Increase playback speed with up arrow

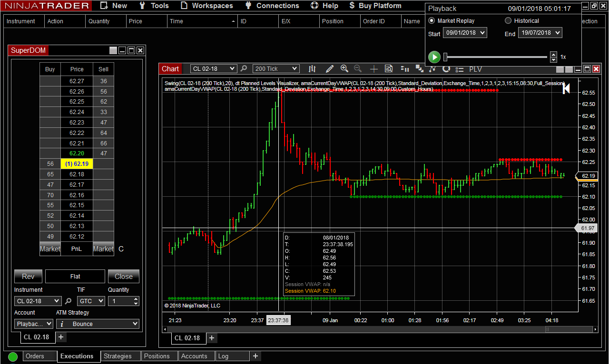[x=553, y=54]
